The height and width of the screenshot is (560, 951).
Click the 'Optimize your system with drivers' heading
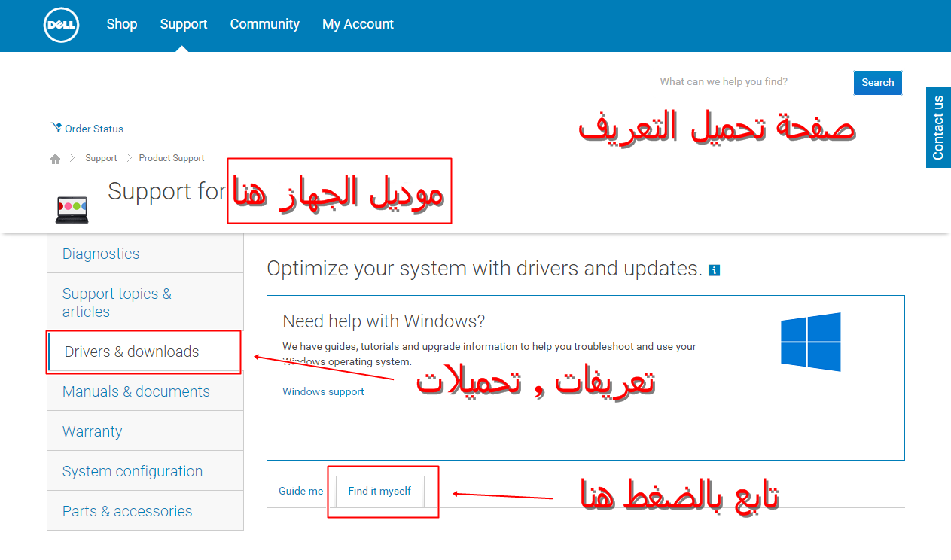point(485,269)
